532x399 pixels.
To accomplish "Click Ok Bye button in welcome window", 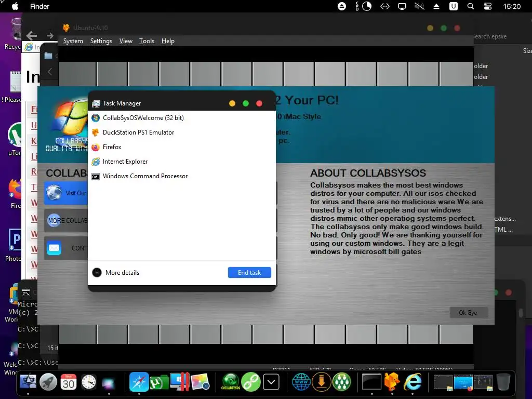I will click(469, 312).
